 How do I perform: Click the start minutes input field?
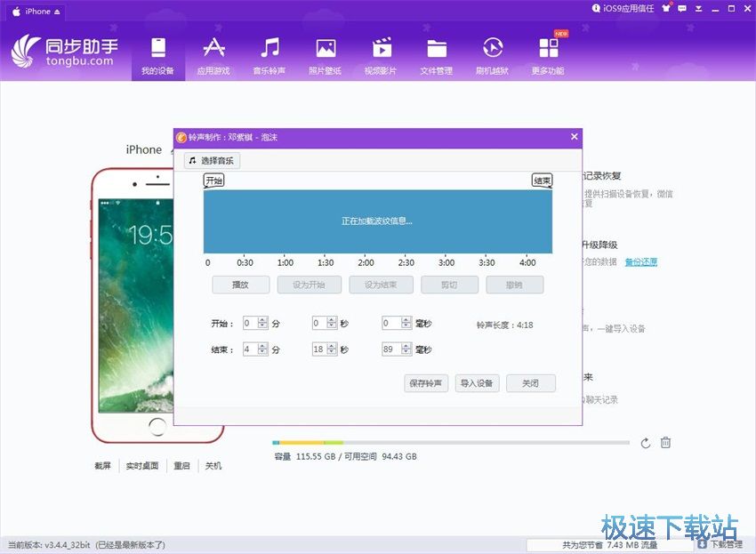[250, 323]
